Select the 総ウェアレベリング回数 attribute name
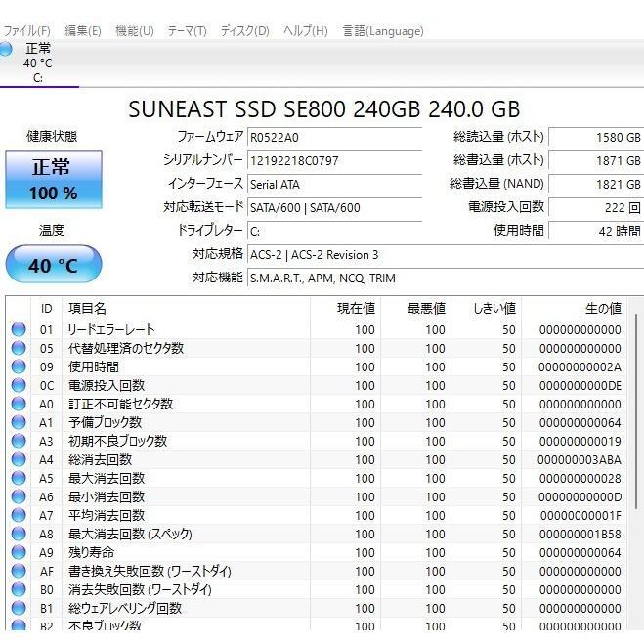 point(125,608)
